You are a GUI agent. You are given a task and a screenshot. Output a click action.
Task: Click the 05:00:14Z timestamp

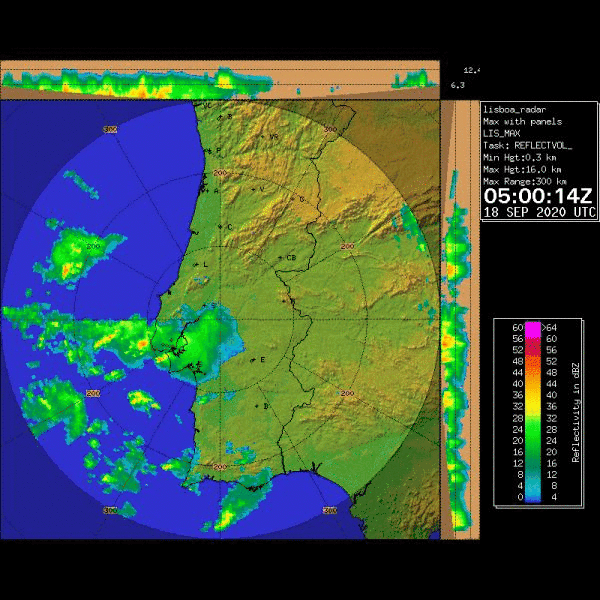pyautogui.click(x=538, y=196)
